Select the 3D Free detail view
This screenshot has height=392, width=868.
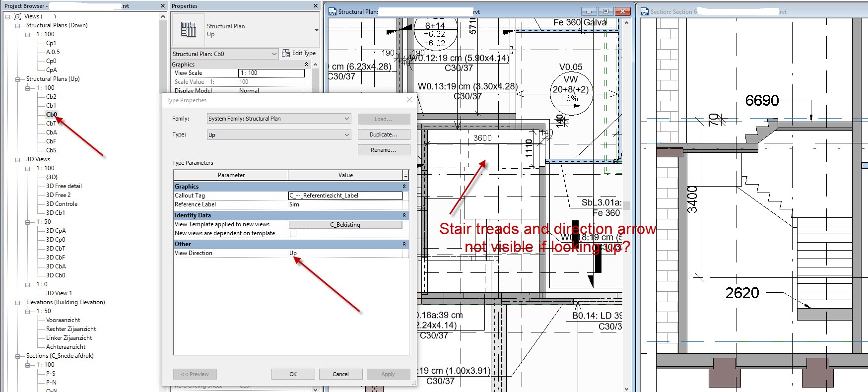tap(64, 186)
